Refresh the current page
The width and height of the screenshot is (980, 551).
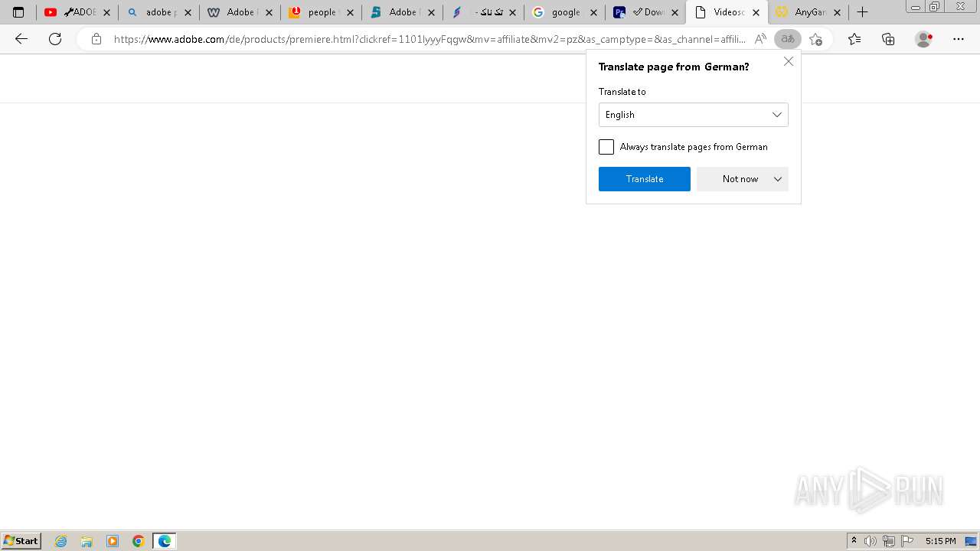[x=55, y=39]
